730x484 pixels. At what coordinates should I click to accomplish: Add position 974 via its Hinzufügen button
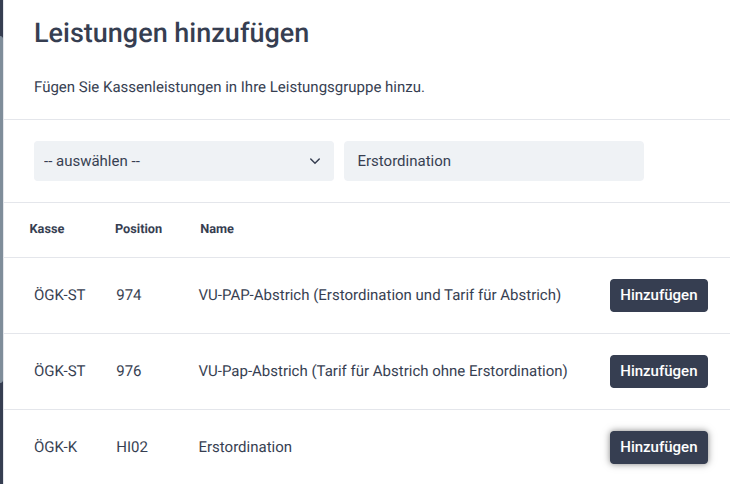[x=658, y=295]
